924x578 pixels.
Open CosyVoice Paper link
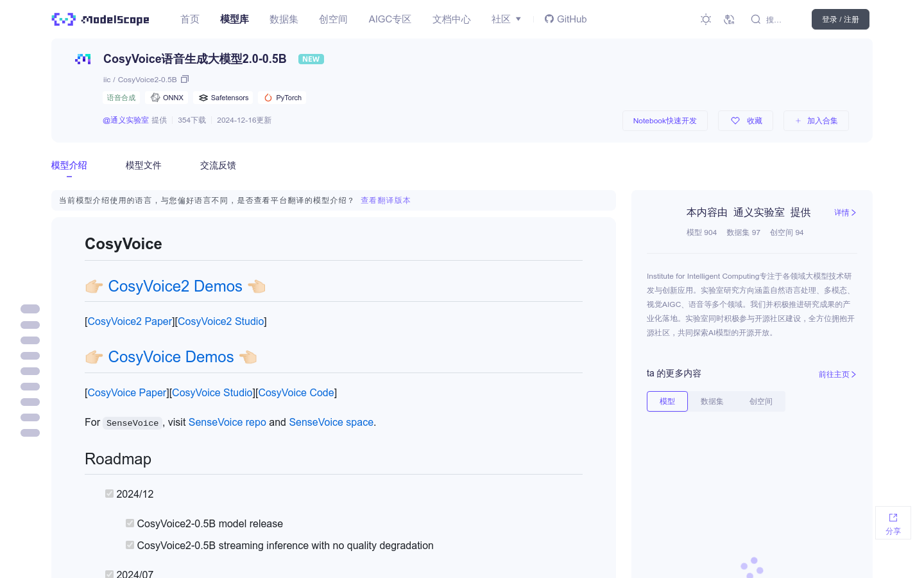coord(127,392)
